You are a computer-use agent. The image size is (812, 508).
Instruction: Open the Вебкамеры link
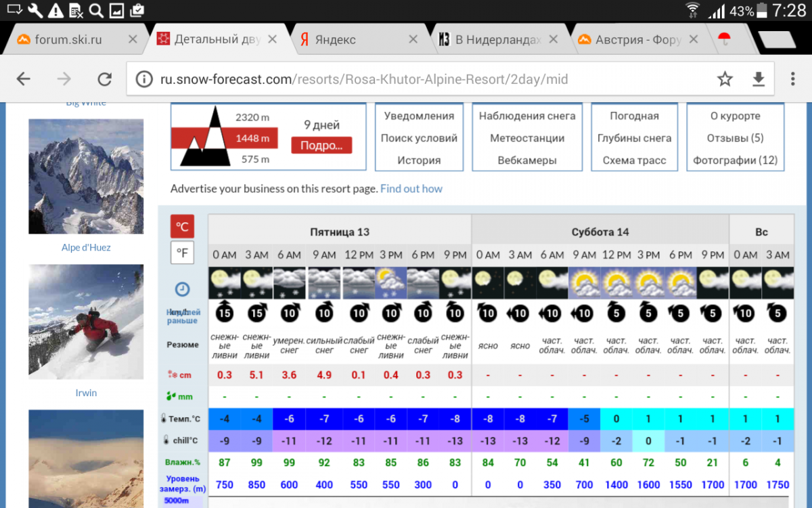coord(527,161)
